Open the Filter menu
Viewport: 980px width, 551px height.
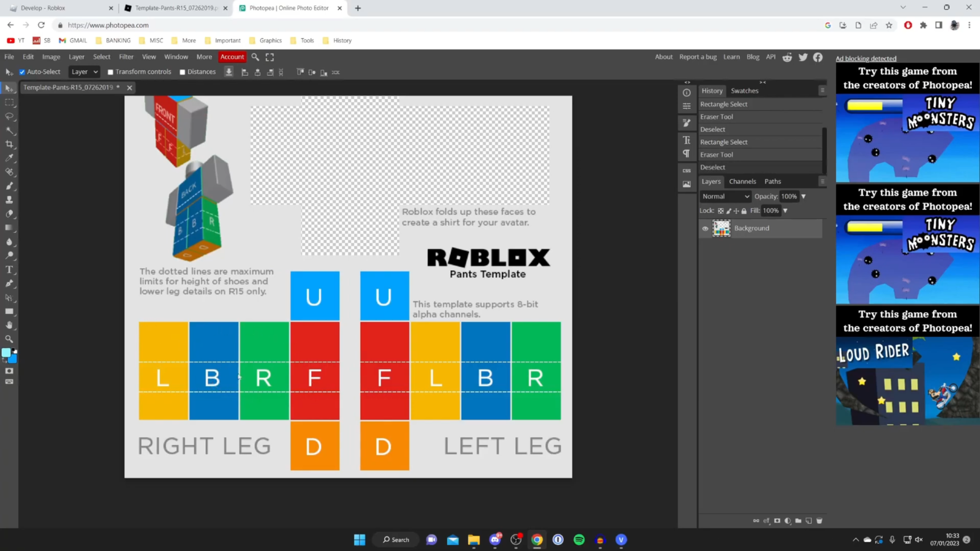pos(126,56)
